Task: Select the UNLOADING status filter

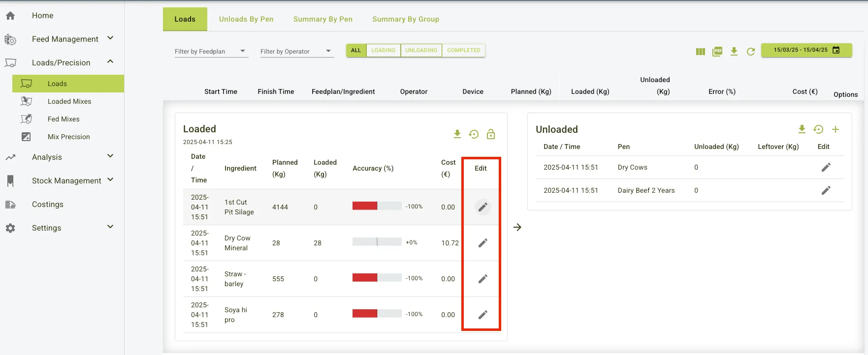Action: 421,51
